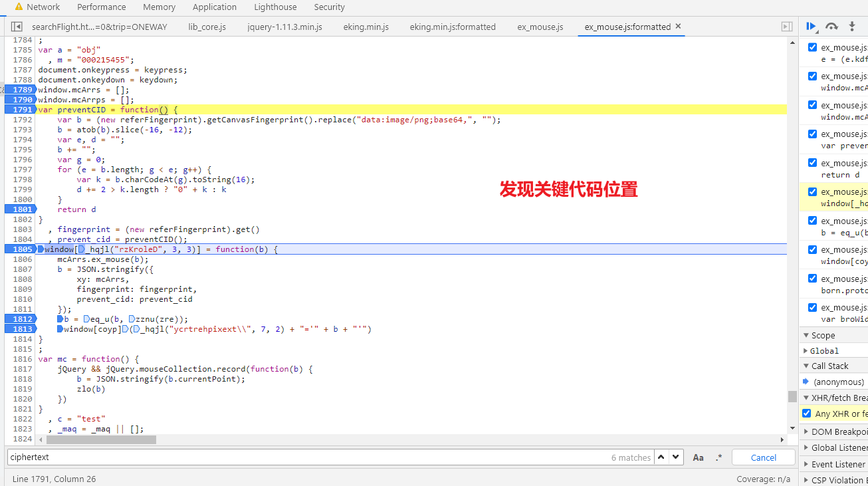The height and width of the screenshot is (486, 868).
Task: Open the Lighthouse panel
Action: [275, 7]
